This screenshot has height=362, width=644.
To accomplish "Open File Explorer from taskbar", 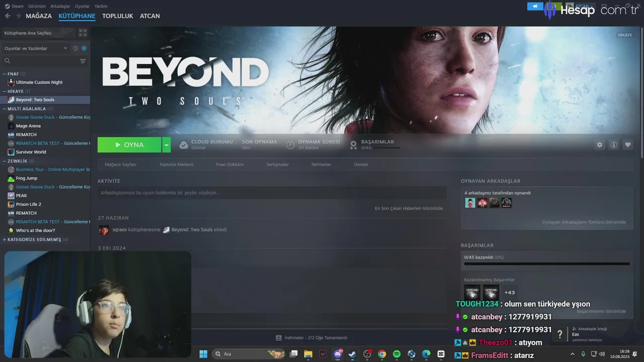I will tap(308, 354).
